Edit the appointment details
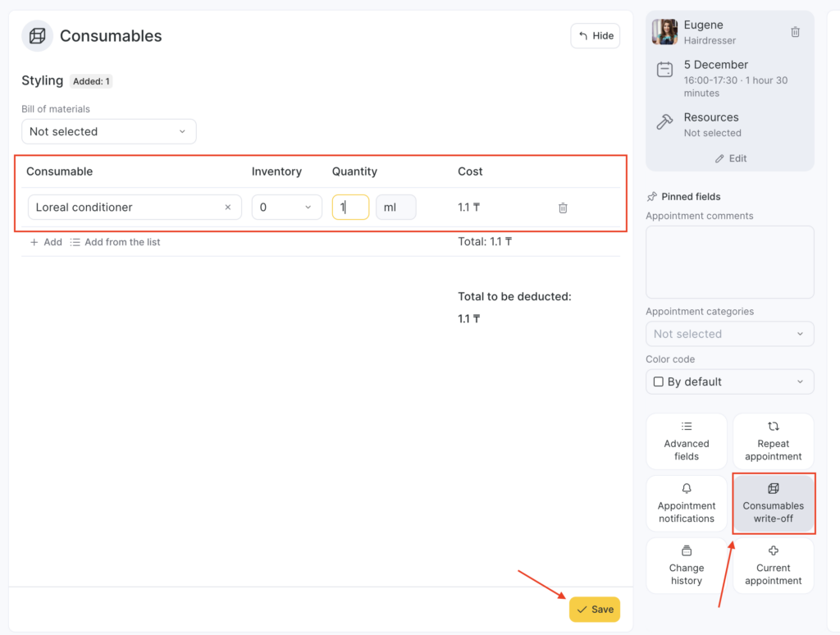This screenshot has width=840, height=635. pyautogui.click(x=730, y=158)
